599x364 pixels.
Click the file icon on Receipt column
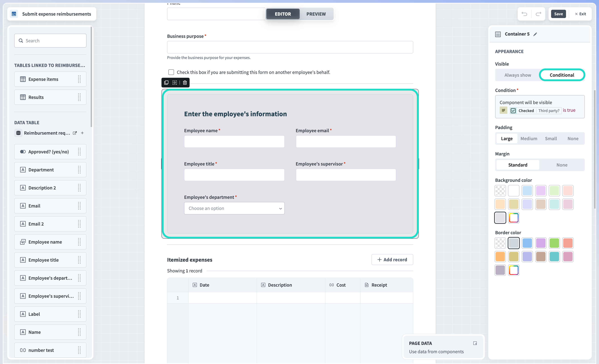(367, 285)
